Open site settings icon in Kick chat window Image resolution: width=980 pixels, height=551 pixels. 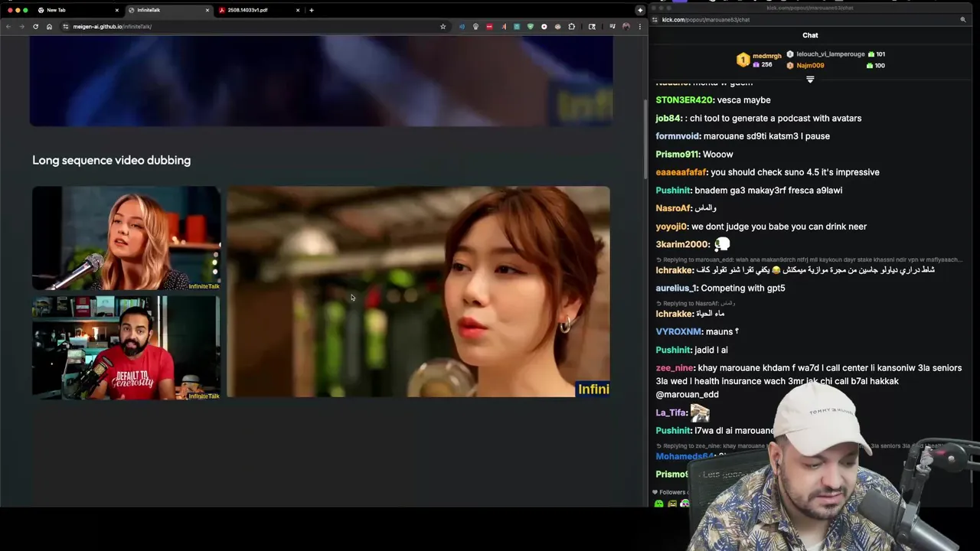(x=656, y=20)
